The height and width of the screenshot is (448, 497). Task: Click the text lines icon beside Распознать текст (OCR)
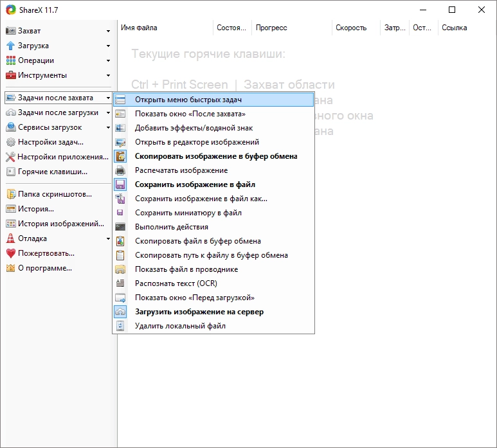[x=120, y=283]
